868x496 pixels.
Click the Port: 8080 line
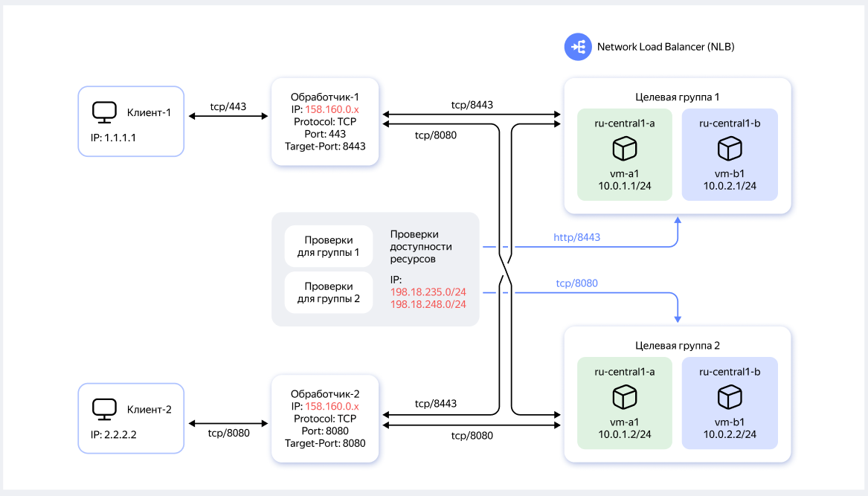tap(325, 431)
